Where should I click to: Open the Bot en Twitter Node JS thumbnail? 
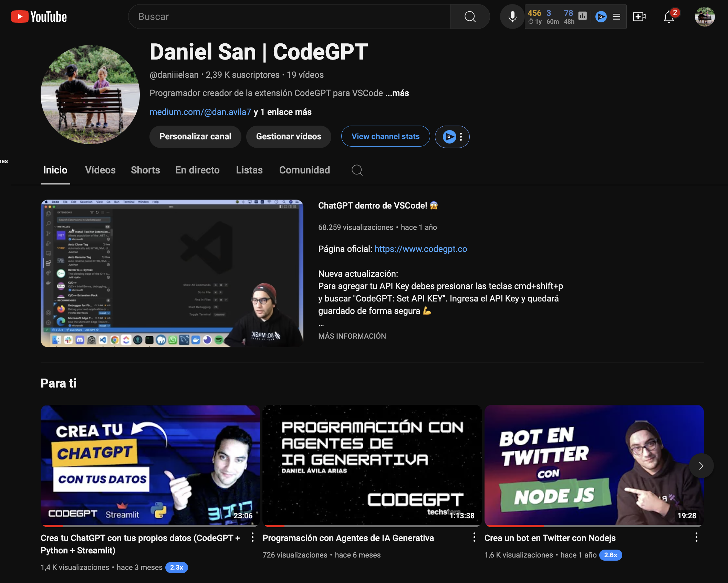(x=594, y=465)
